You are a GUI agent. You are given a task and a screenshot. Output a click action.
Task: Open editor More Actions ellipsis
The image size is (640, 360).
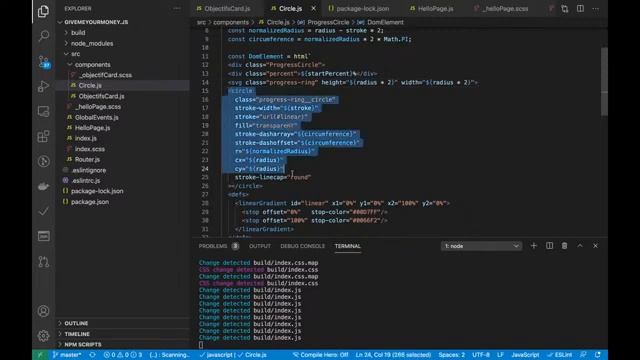click(596, 8)
